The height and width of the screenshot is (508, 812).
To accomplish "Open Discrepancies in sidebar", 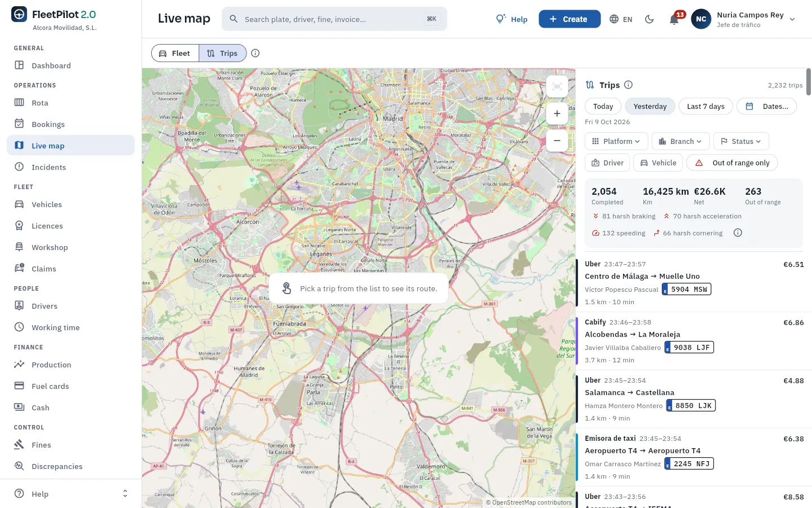I will (x=70, y=466).
